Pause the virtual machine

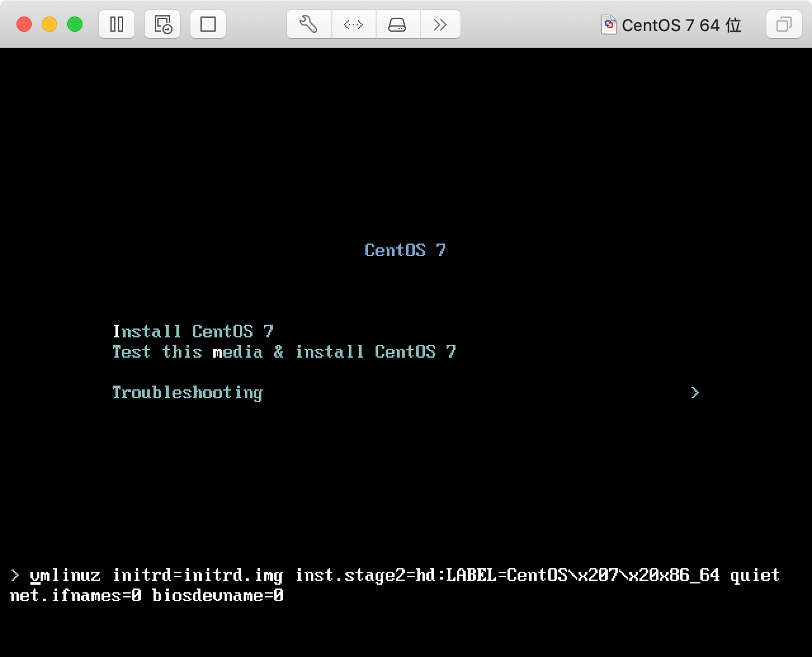click(117, 24)
